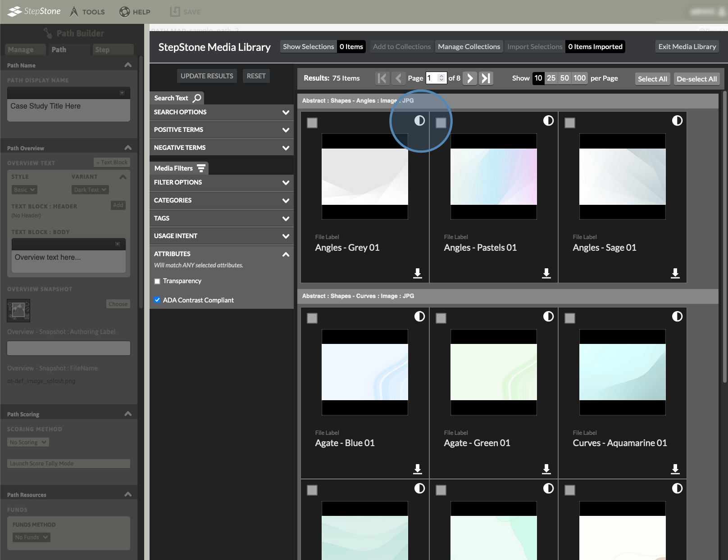Select checkbox for Angles - Sage 01

570,123
